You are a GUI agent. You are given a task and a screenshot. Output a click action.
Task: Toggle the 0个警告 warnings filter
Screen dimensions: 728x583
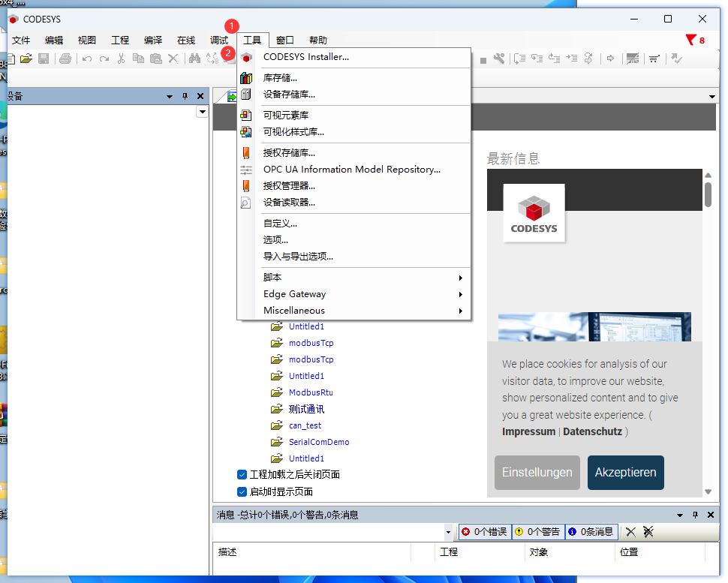539,531
